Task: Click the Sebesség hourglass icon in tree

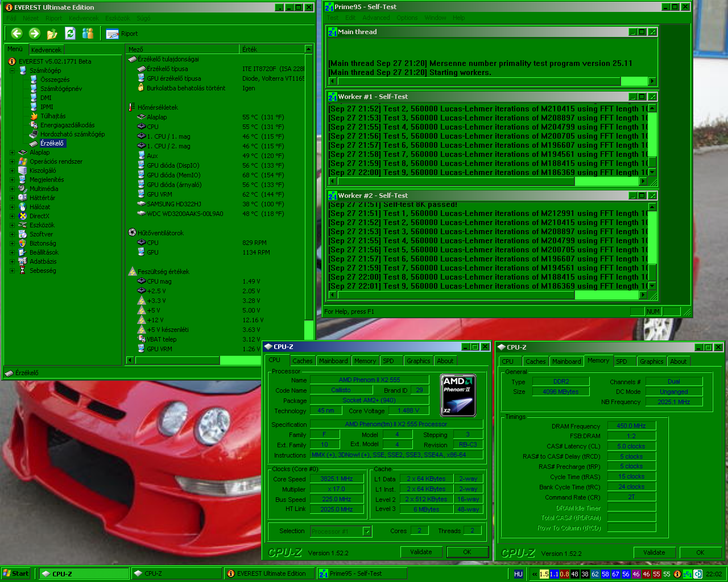Action: tap(23, 271)
